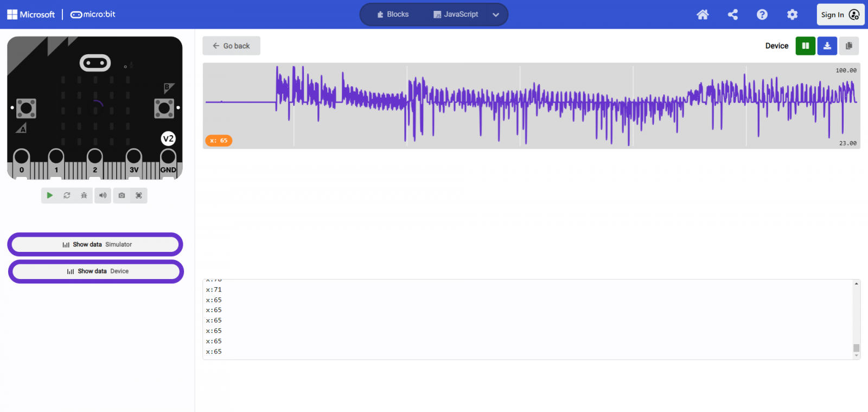Take a simulator screenshot
This screenshot has width=868, height=412.
tap(122, 195)
